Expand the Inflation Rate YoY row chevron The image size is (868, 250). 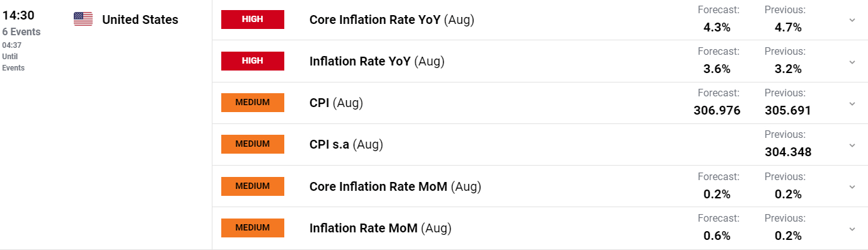852,62
